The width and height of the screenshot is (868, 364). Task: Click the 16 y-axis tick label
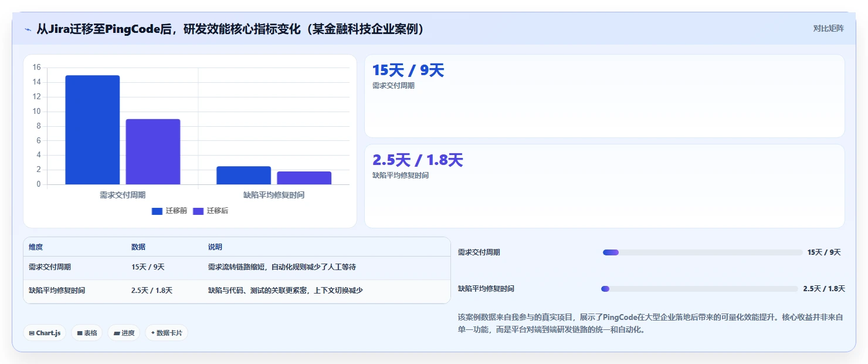tap(36, 68)
